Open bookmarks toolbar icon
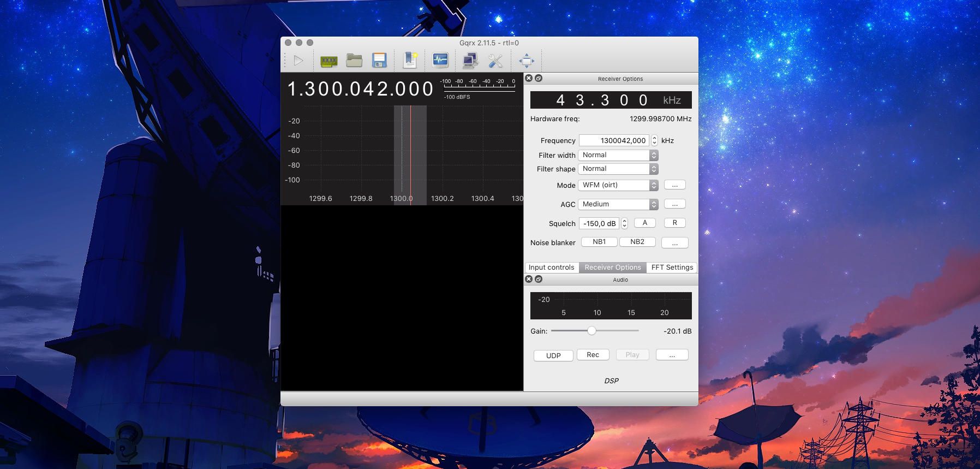 410,61
